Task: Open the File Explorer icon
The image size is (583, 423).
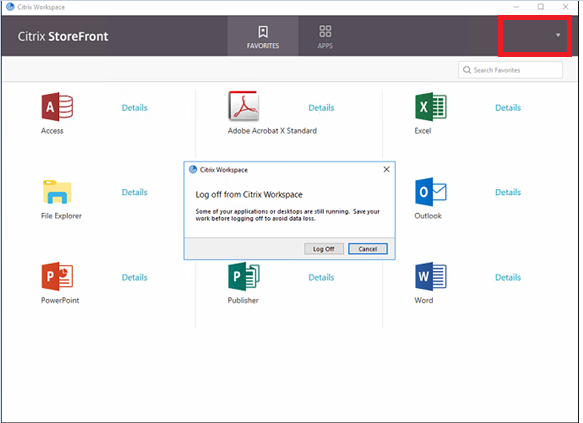Action: [57, 192]
